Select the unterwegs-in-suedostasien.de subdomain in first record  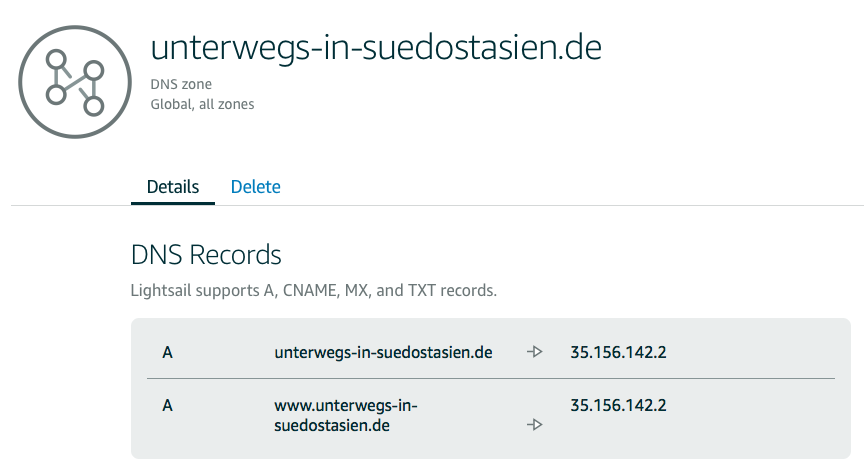[x=383, y=352]
